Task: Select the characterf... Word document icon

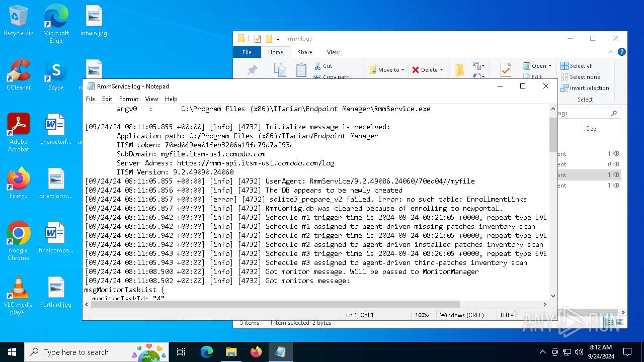Action: [56, 130]
